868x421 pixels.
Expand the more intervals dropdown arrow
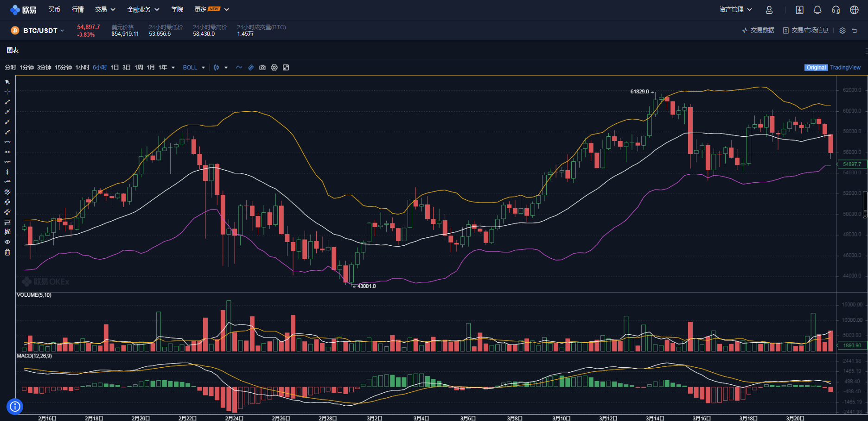point(173,68)
